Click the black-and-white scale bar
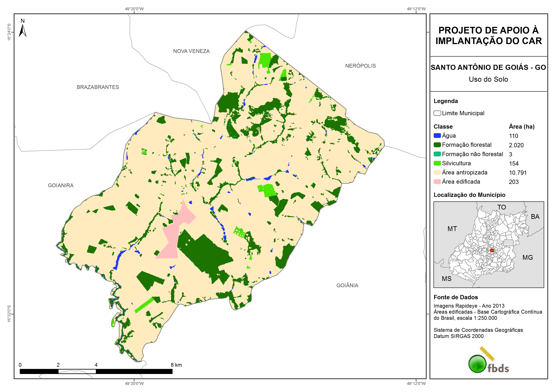Image resolution: width=555 pixels, height=392 pixels. pyautogui.click(x=96, y=371)
